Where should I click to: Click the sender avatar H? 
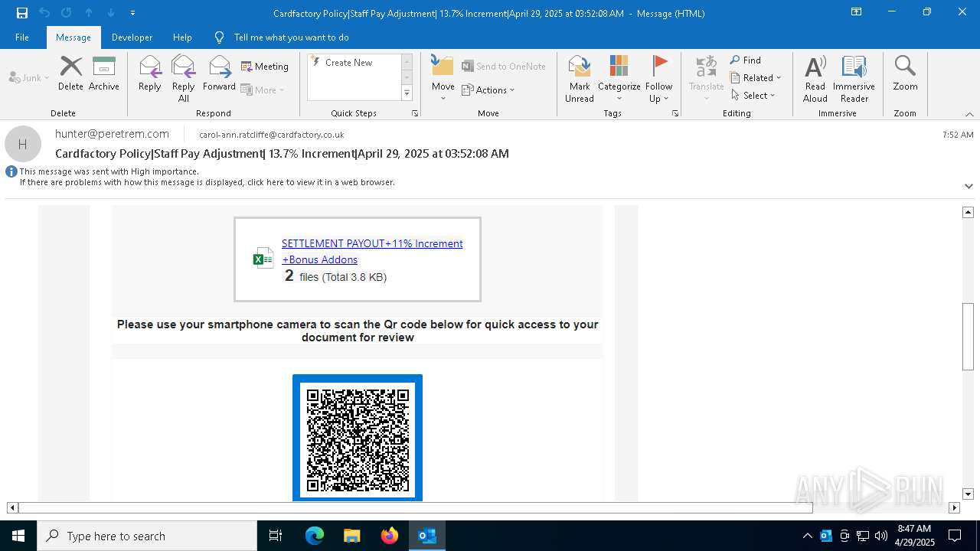coord(23,144)
